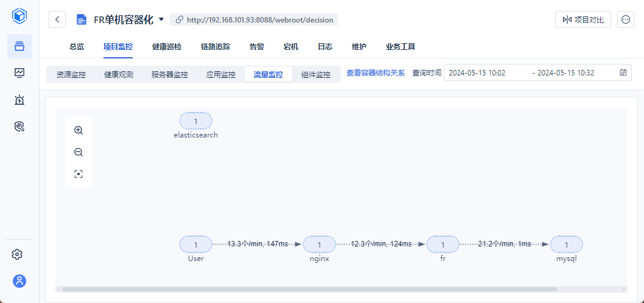Click 项目对比 button

(x=583, y=19)
